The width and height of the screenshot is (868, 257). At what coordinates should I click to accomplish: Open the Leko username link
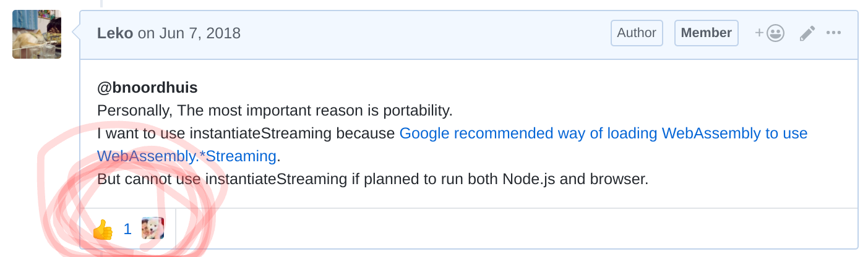point(115,33)
